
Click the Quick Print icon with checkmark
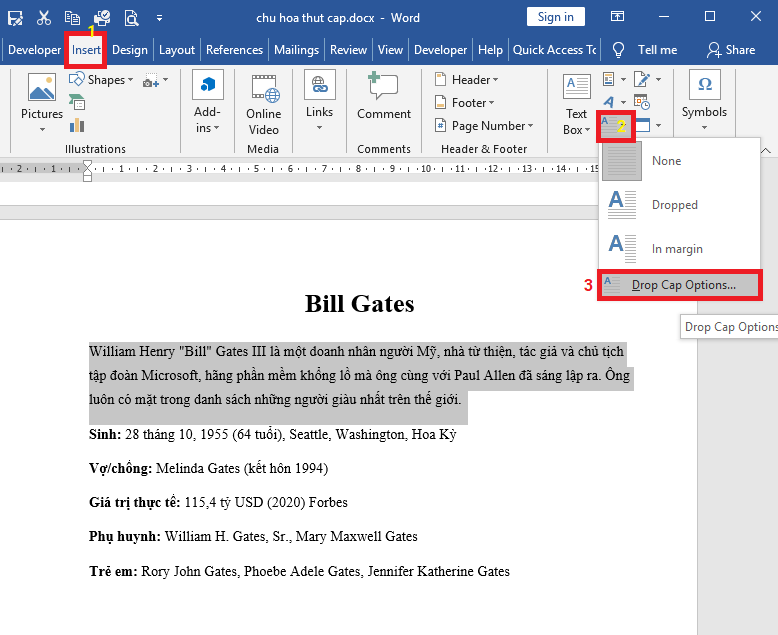(102, 18)
